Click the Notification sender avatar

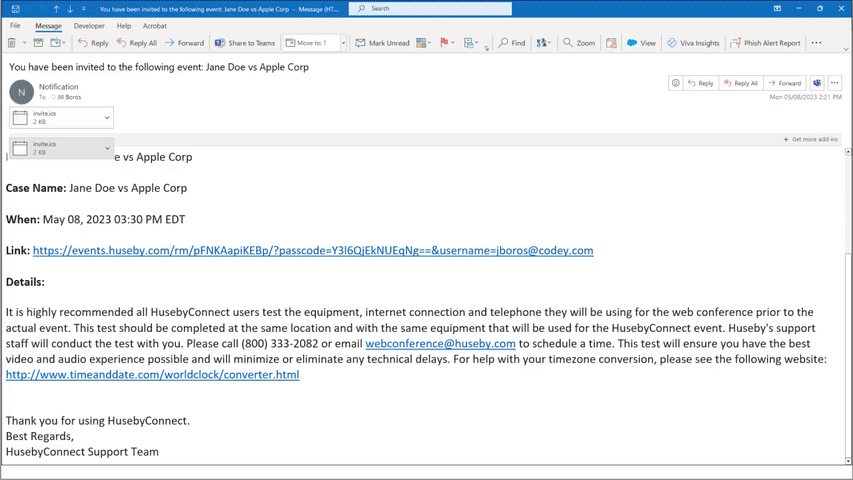click(22, 92)
